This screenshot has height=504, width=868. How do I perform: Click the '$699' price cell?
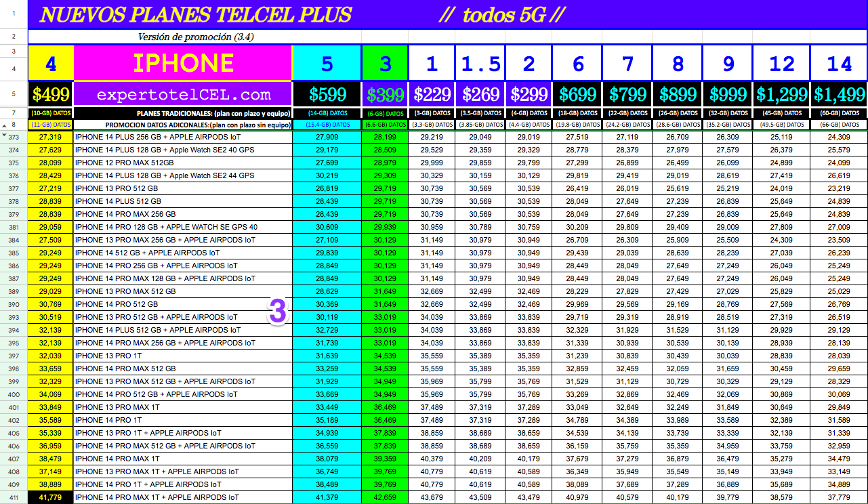coord(578,94)
